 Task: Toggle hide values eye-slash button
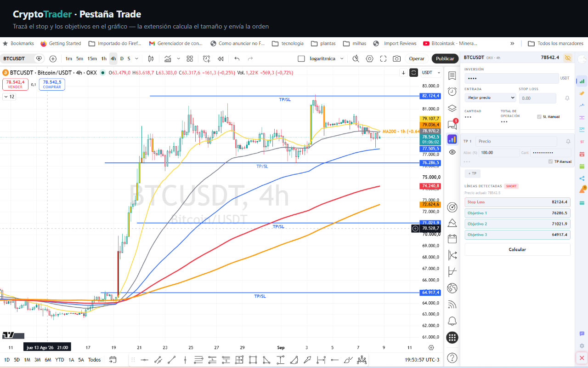[568, 58]
